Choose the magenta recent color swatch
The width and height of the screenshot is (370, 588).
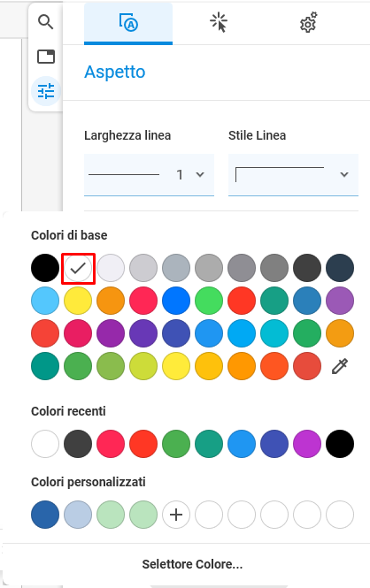click(x=307, y=444)
